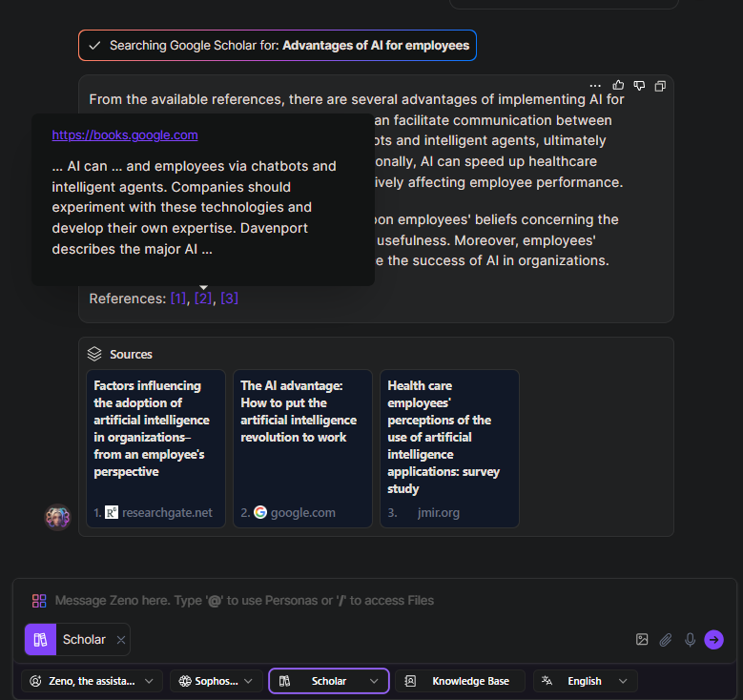
Task: Open the Sophos model dropdown
Action: coord(216,681)
